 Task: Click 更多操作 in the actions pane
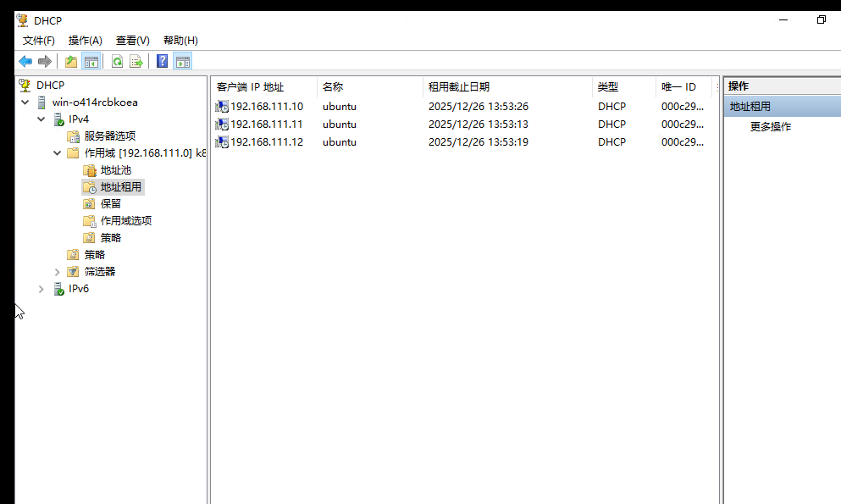pyautogui.click(x=770, y=127)
